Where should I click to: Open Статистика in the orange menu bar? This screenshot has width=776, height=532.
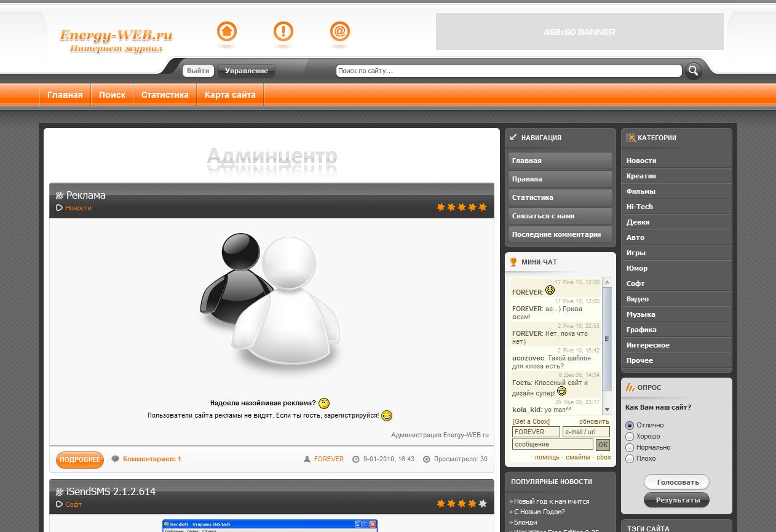click(x=165, y=95)
